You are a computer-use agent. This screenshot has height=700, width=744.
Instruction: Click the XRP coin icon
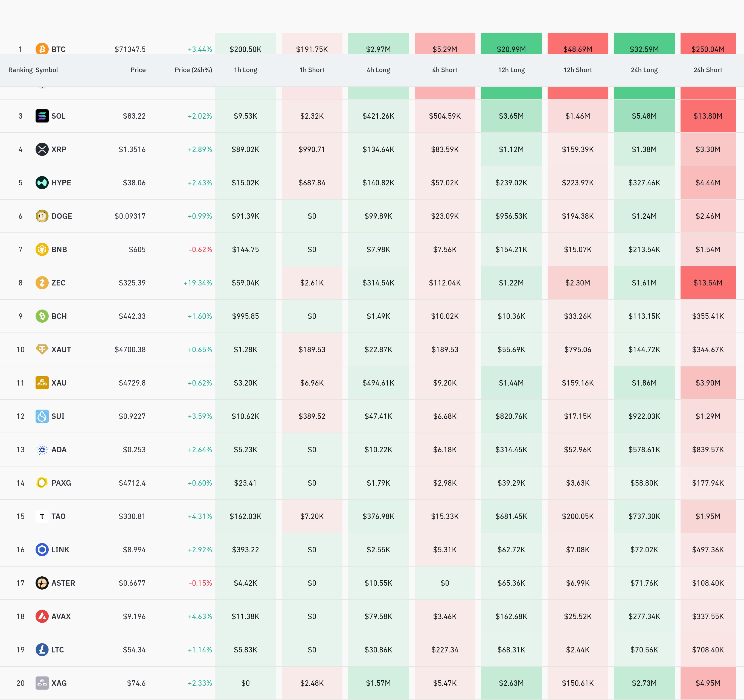(42, 149)
